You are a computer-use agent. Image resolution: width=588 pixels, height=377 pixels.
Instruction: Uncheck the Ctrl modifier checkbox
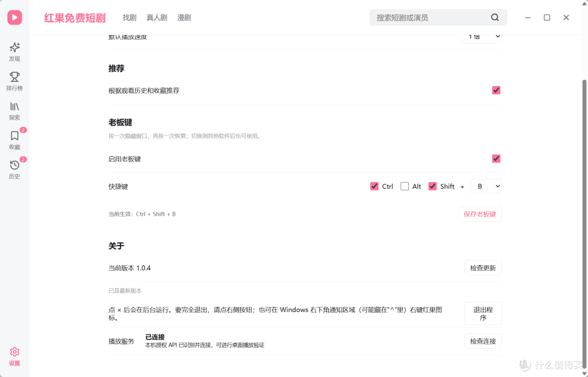[x=374, y=186]
